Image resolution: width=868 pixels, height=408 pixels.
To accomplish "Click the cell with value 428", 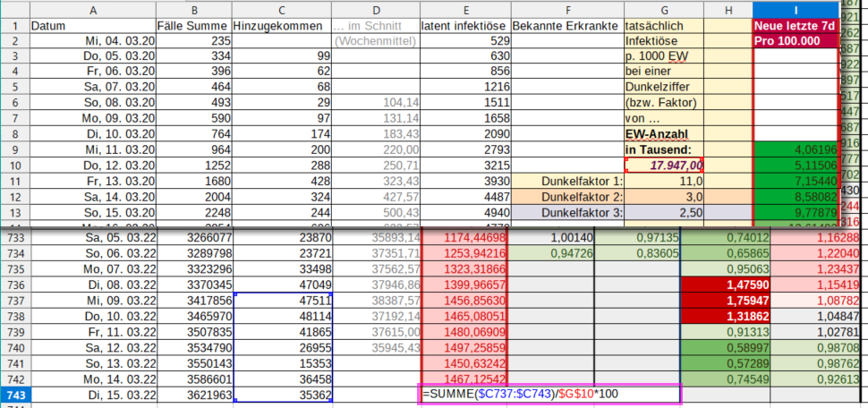I will click(x=282, y=181).
